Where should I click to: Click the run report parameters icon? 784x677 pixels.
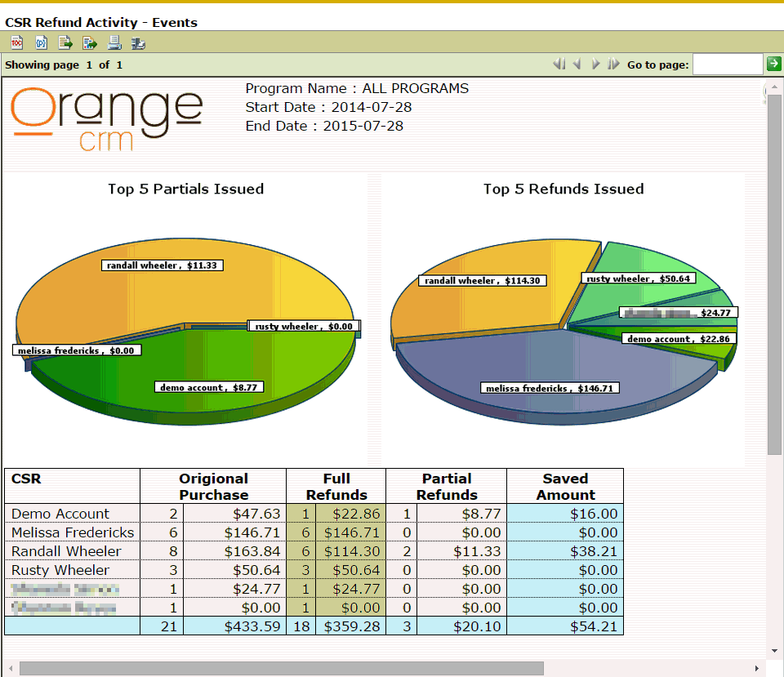click(x=41, y=43)
